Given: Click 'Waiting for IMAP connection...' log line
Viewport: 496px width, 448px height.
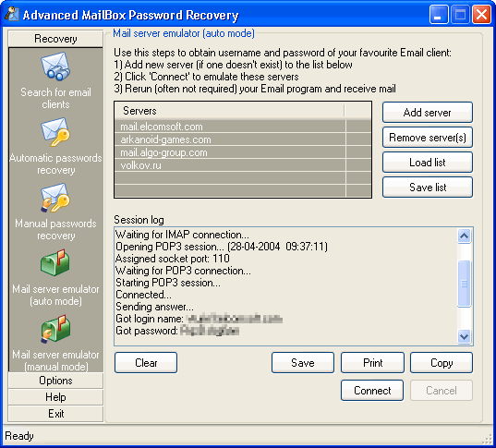Looking at the screenshot, I should click(182, 235).
